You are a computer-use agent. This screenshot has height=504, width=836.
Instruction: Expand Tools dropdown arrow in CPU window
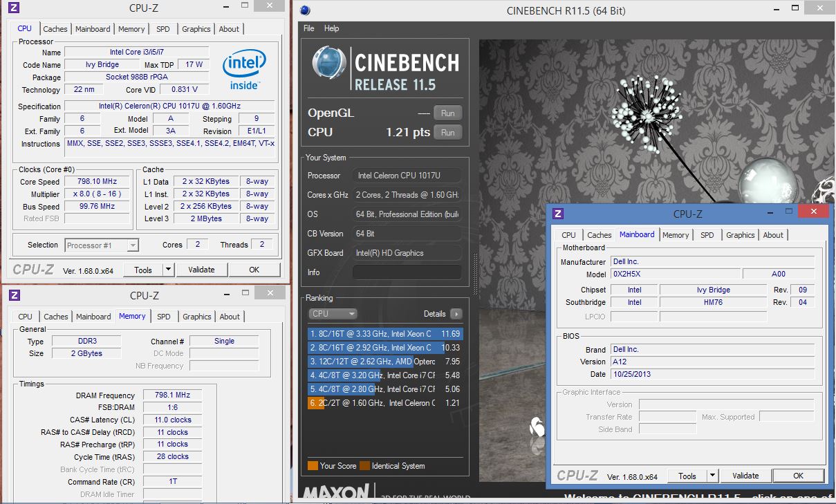(x=168, y=270)
